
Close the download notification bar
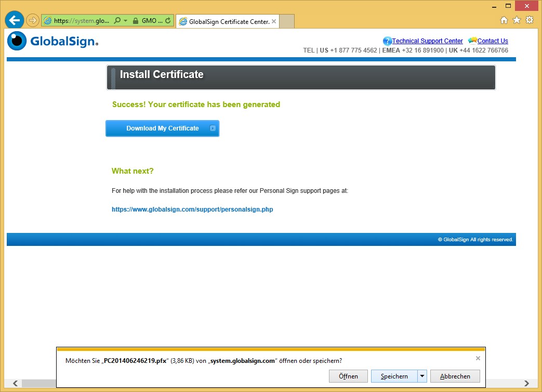pyautogui.click(x=478, y=358)
